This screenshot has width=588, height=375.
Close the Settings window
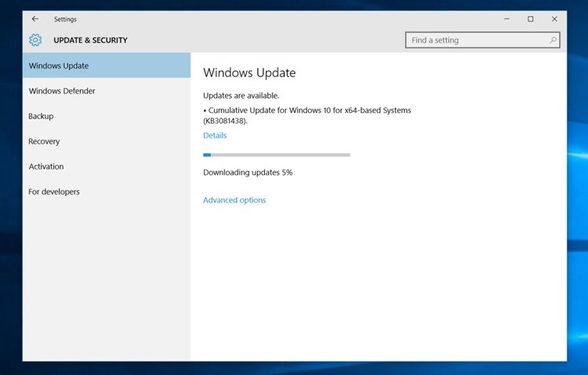click(x=554, y=19)
